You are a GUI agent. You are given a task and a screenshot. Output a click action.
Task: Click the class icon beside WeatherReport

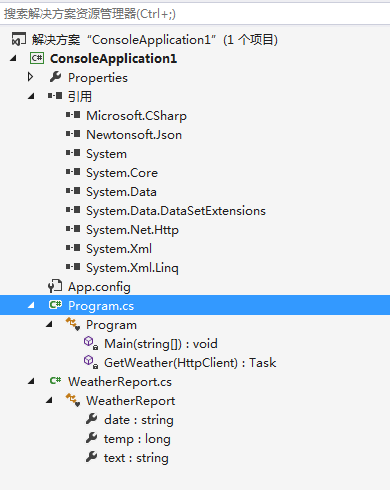[x=73, y=400]
